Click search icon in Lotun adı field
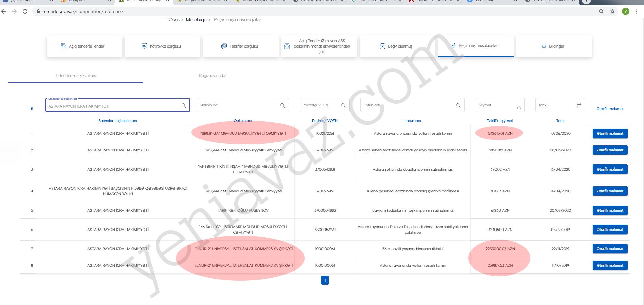The height and width of the screenshot is (305, 644). [x=458, y=105]
